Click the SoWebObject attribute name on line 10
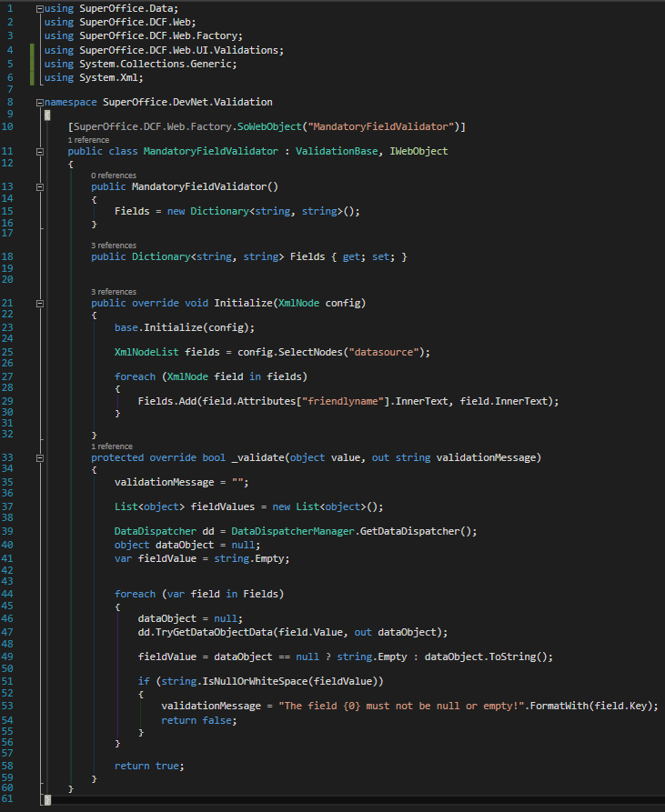Image resolution: width=665 pixels, height=812 pixels. 269,126
